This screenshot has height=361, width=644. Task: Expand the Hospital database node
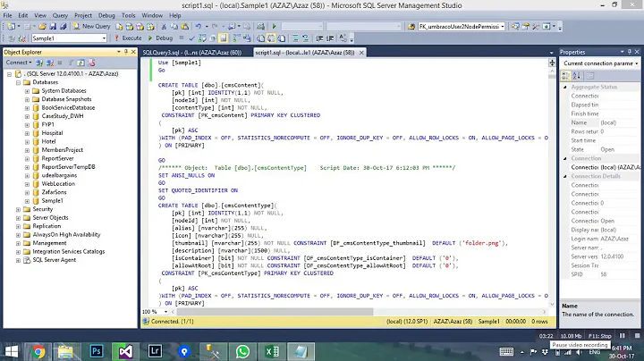click(27, 133)
